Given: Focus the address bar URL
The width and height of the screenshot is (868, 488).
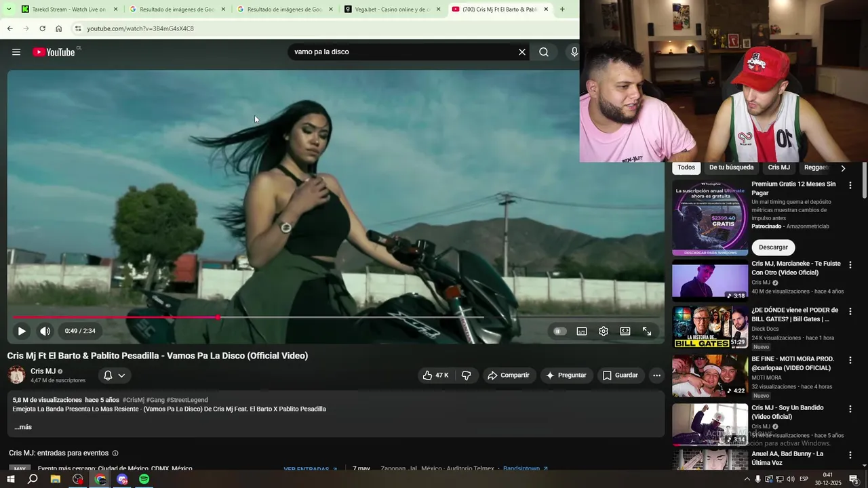Looking at the screenshot, I should click(x=140, y=28).
